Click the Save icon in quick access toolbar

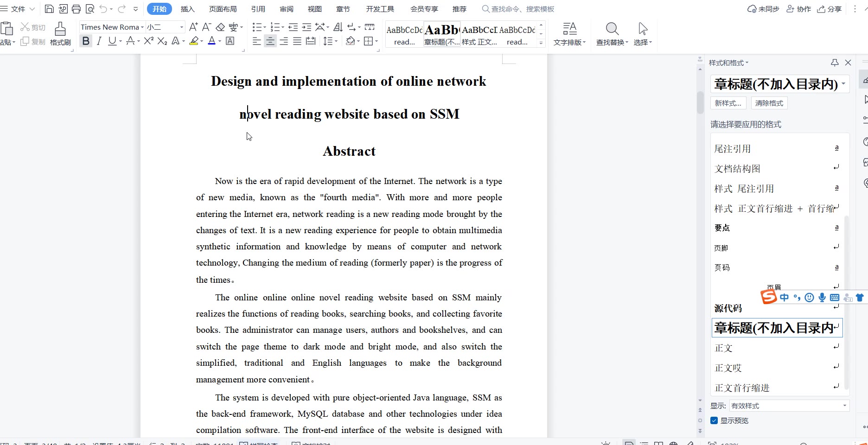tap(49, 9)
